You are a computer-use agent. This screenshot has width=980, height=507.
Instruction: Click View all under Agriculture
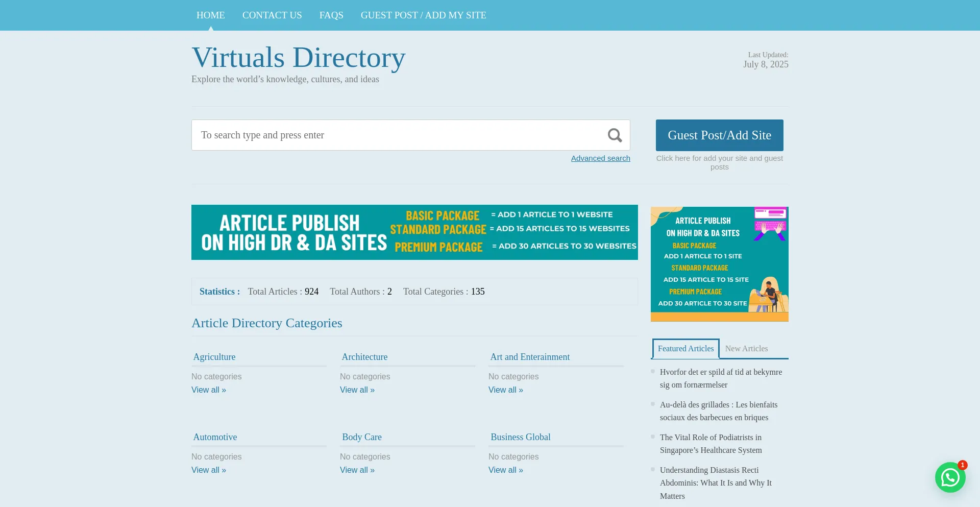(x=209, y=390)
